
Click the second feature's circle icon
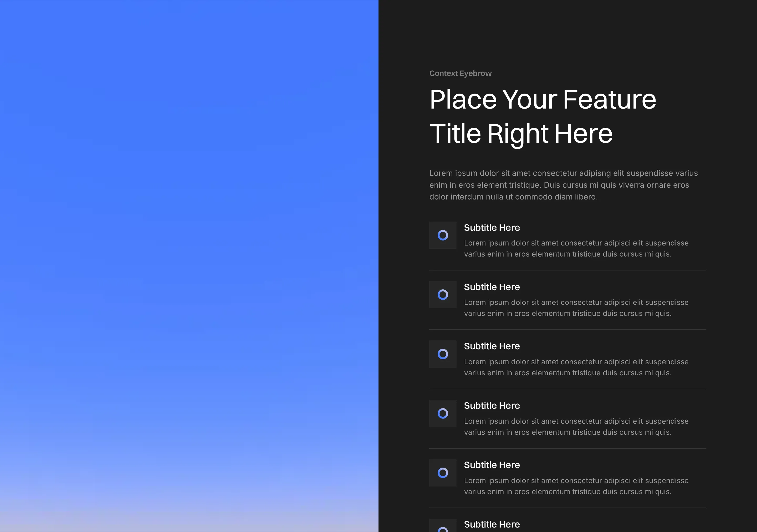(x=443, y=295)
